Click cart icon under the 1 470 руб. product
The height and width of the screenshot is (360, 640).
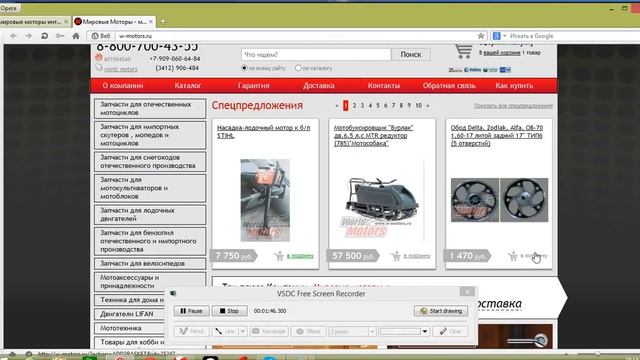(x=513, y=256)
